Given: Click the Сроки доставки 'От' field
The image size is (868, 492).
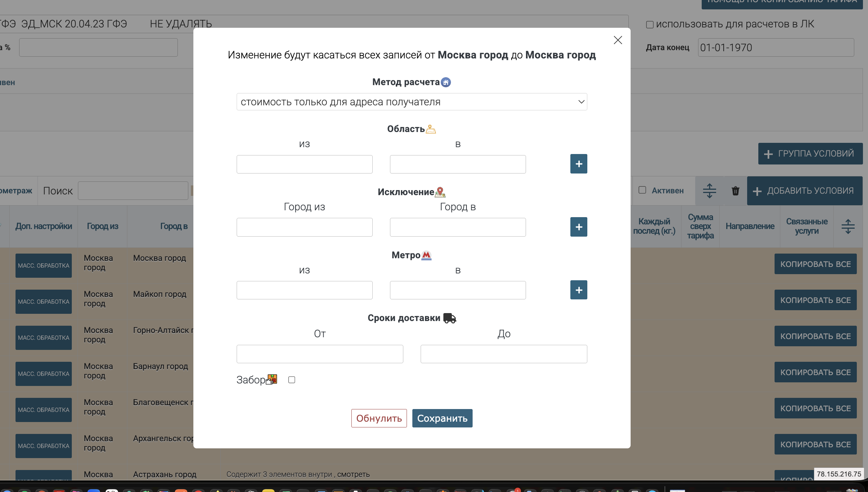Looking at the screenshot, I should pos(320,354).
